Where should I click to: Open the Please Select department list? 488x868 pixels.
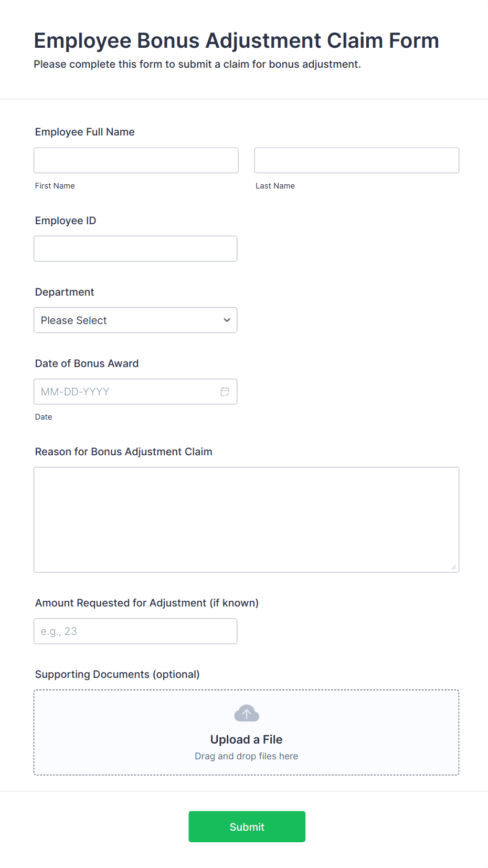[x=126, y=320]
